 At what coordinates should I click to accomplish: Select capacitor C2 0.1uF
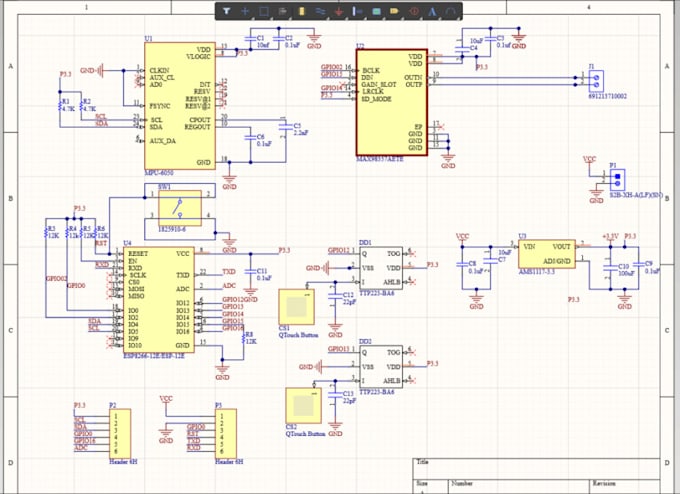[279, 39]
